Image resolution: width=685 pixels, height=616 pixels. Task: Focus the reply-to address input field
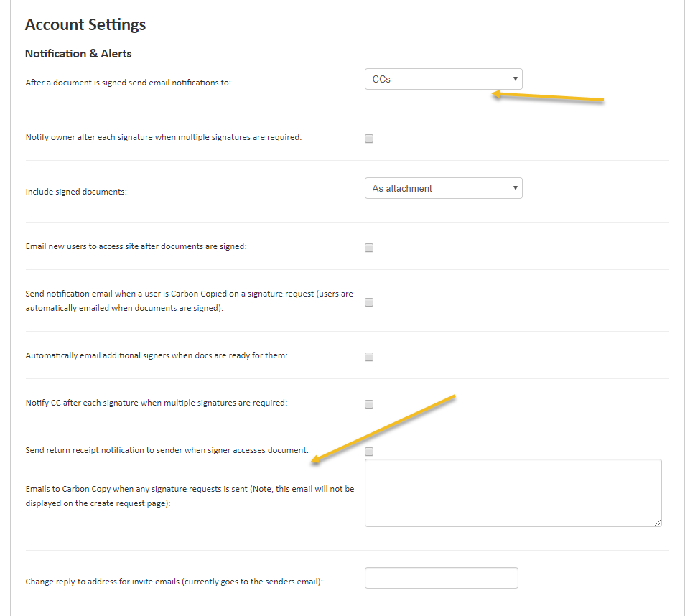point(442,578)
